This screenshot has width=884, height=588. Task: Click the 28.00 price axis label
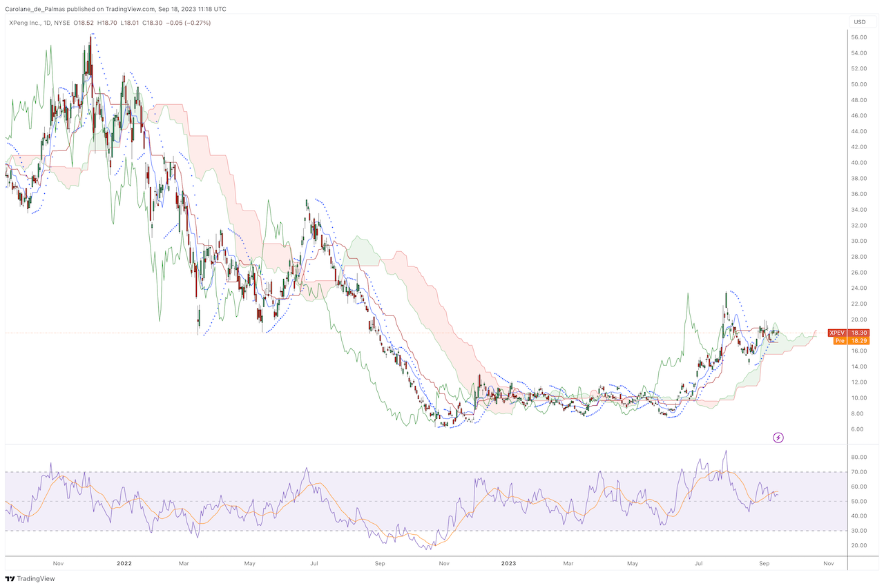[858, 257]
